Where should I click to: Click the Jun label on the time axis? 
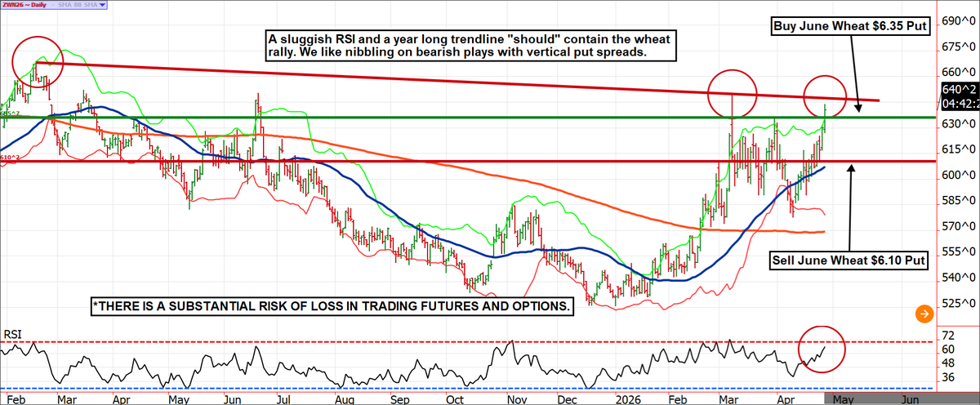click(908, 399)
